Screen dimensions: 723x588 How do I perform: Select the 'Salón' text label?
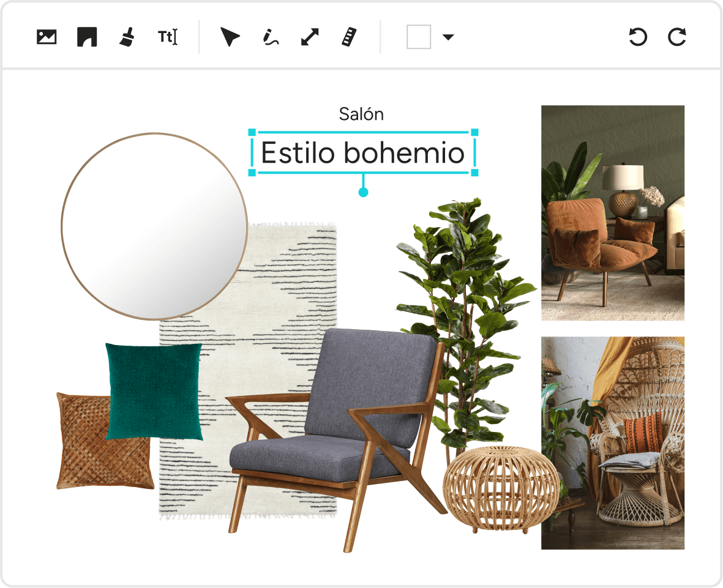click(x=361, y=114)
